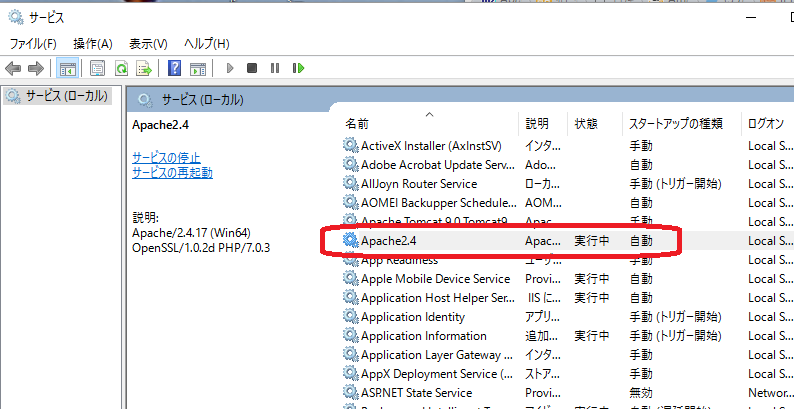
Task: Click the Back arrow toolbar icon
Action: point(13,68)
